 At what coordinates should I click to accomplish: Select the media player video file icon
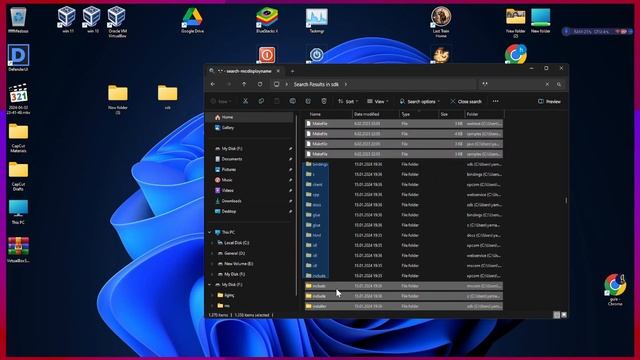click(x=18, y=99)
